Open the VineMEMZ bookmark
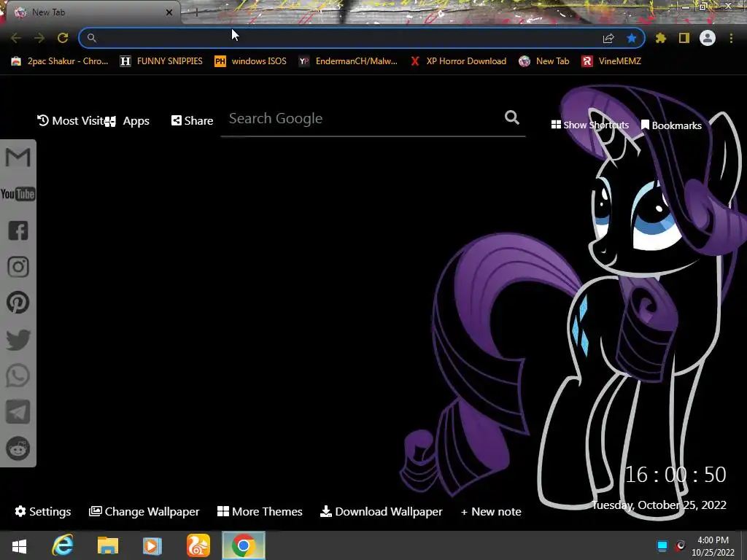Screen dimensions: 747x560 612,61
